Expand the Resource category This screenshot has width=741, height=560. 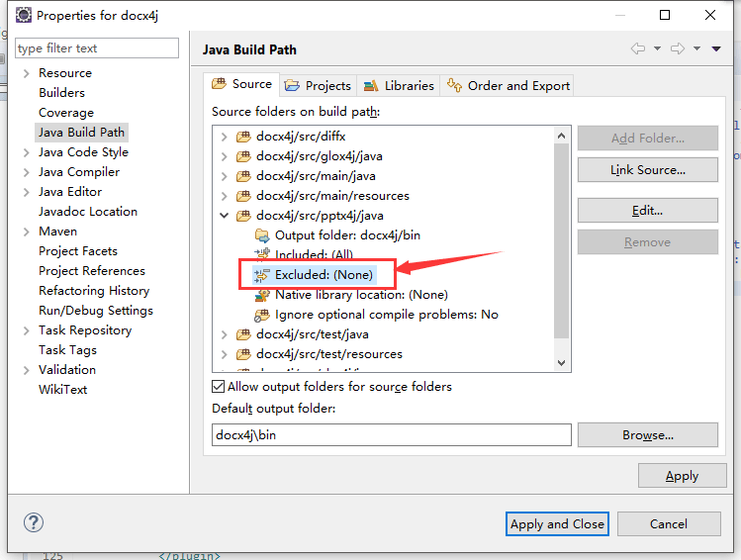click(27, 73)
